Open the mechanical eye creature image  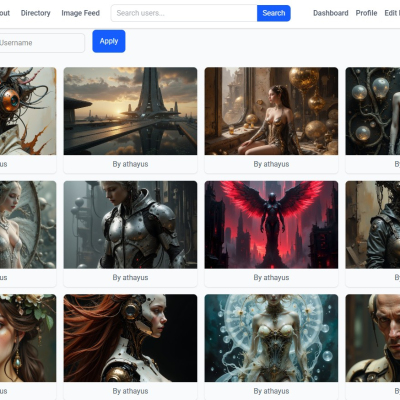click(28, 111)
